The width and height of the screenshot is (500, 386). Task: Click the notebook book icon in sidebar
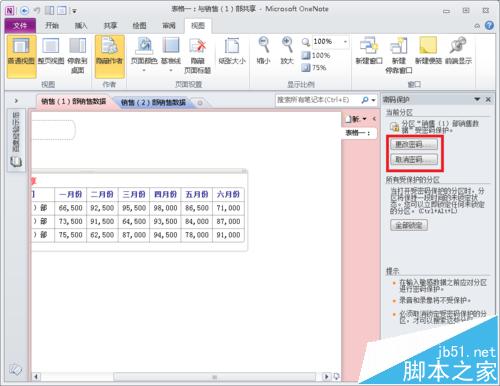click(x=16, y=162)
